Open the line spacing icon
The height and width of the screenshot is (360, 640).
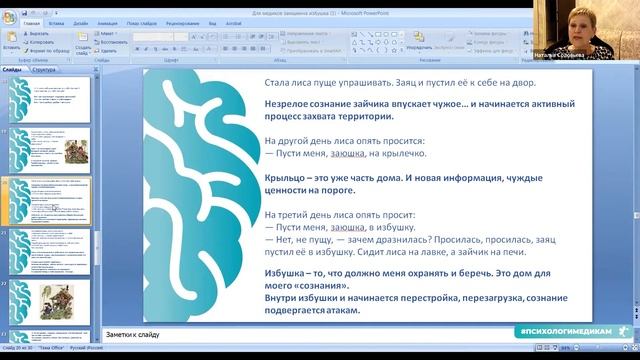272,37
